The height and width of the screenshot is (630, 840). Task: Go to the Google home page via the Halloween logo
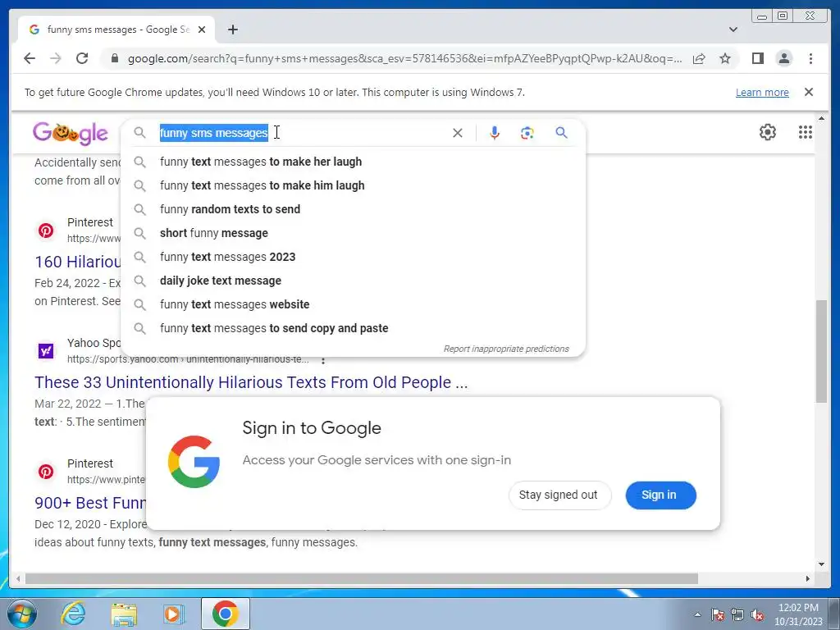(x=71, y=134)
